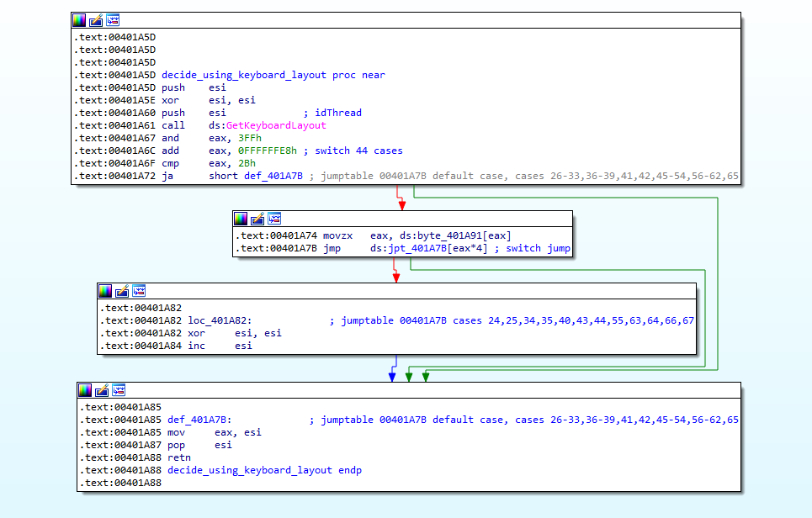Click the group nodes icon in the loc_401A82 block
Viewport: 812px width, 518px height.
pos(139,291)
